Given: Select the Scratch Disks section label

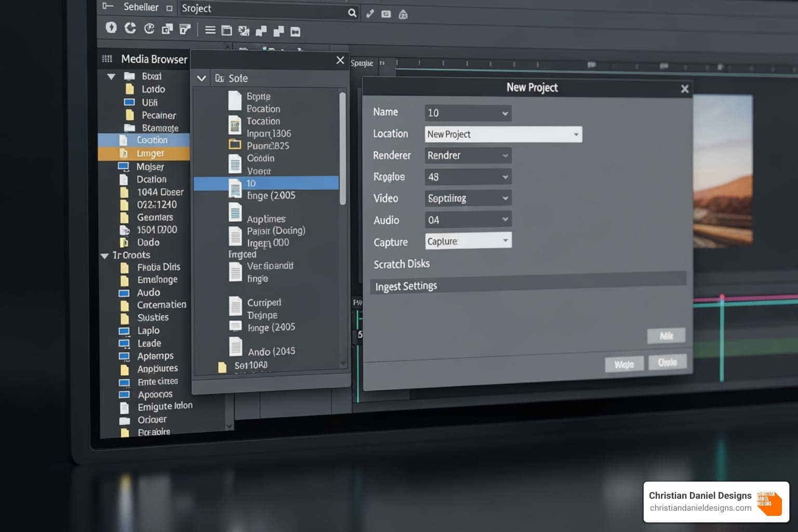Looking at the screenshot, I should tap(402, 264).
